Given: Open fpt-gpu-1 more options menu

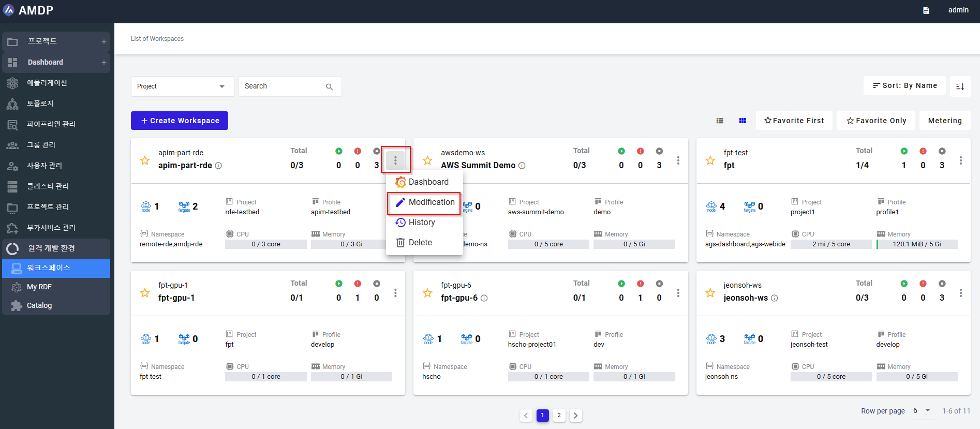Looking at the screenshot, I should [x=395, y=293].
